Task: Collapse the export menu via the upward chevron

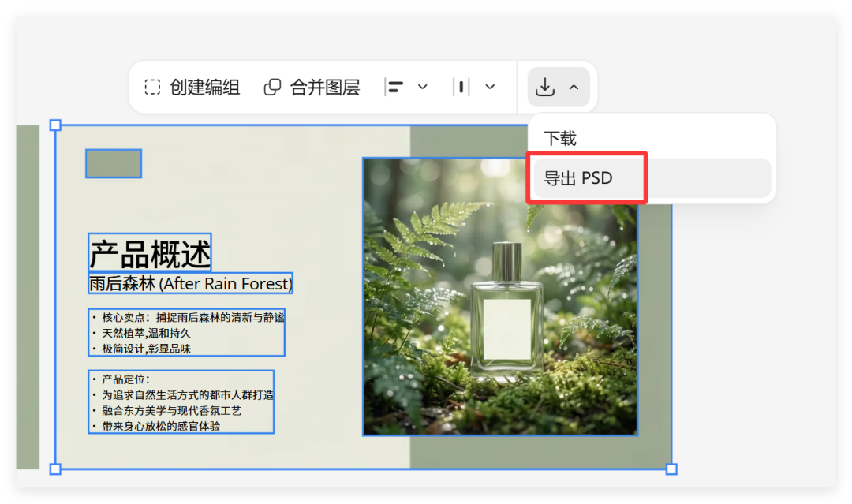Action: [574, 88]
